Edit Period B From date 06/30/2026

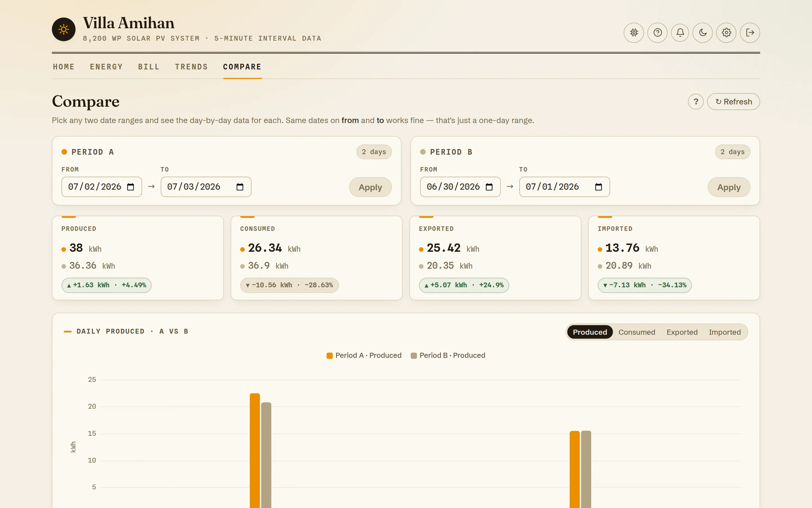460,187
